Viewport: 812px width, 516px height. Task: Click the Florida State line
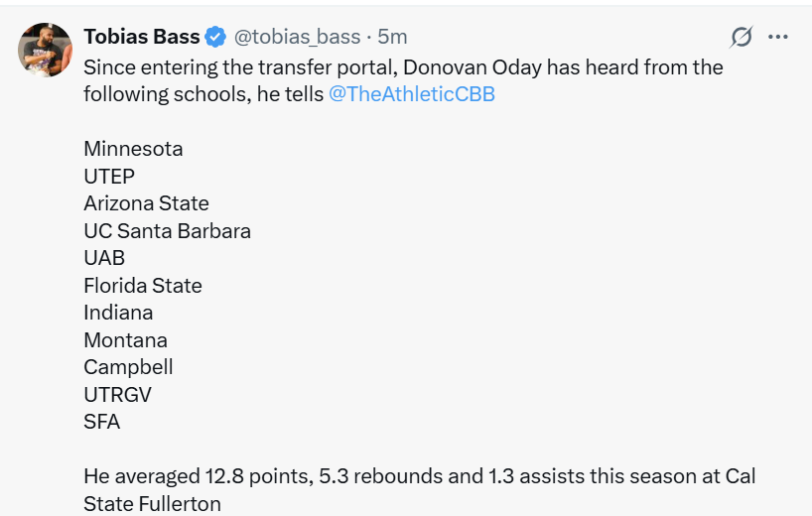142,286
